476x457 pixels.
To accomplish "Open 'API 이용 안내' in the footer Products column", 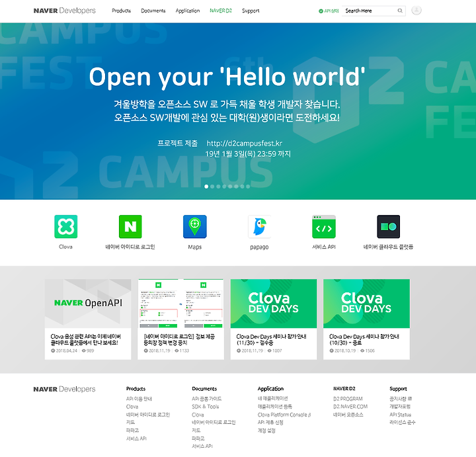I will click(x=139, y=399).
